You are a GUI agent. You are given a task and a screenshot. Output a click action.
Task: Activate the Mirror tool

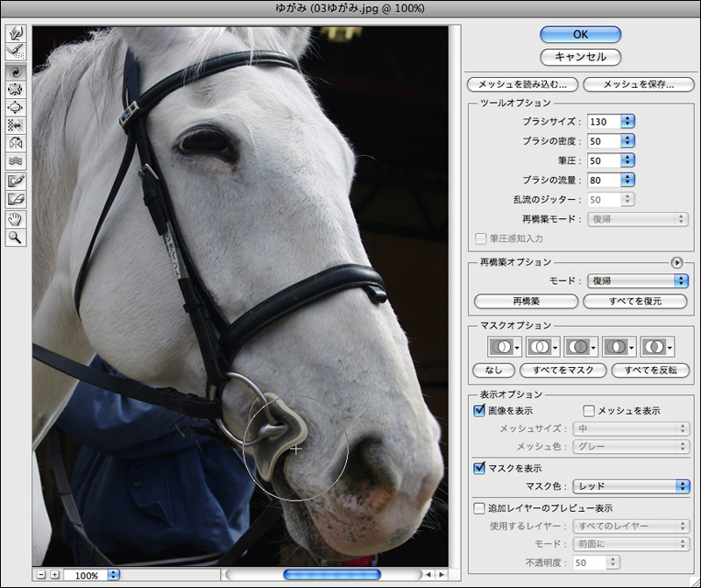[15, 143]
